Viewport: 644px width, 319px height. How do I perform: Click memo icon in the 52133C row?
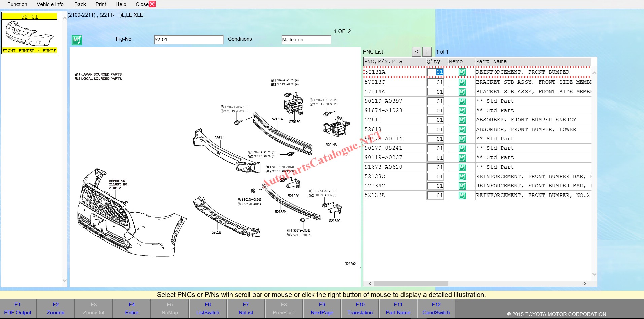coord(462,177)
